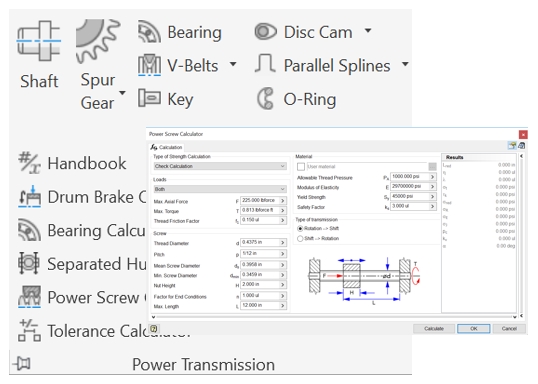Screen dimensions: 538x384
Task: Open the engineering Handbook
Action: pyautogui.click(x=73, y=163)
